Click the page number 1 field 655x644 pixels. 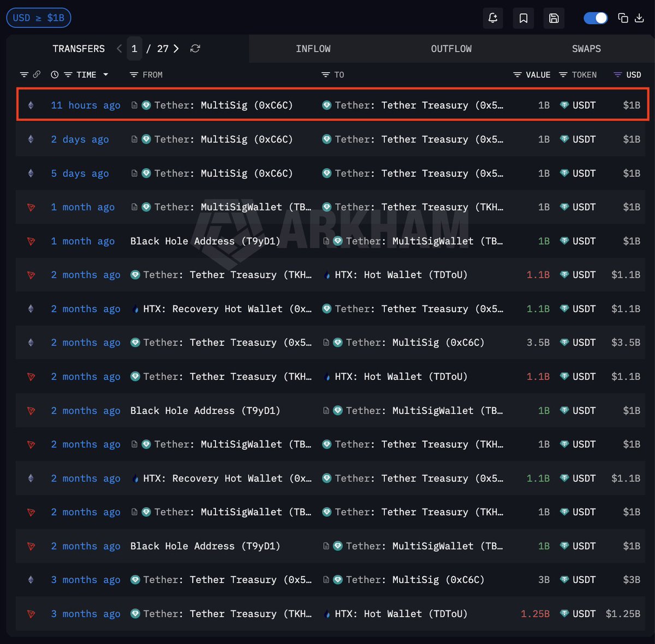click(134, 49)
